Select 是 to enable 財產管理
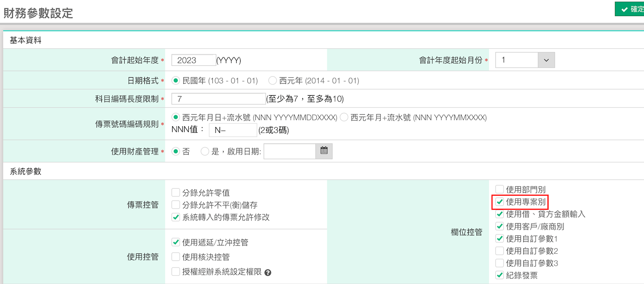The height and width of the screenshot is (284, 644). pyautogui.click(x=205, y=151)
